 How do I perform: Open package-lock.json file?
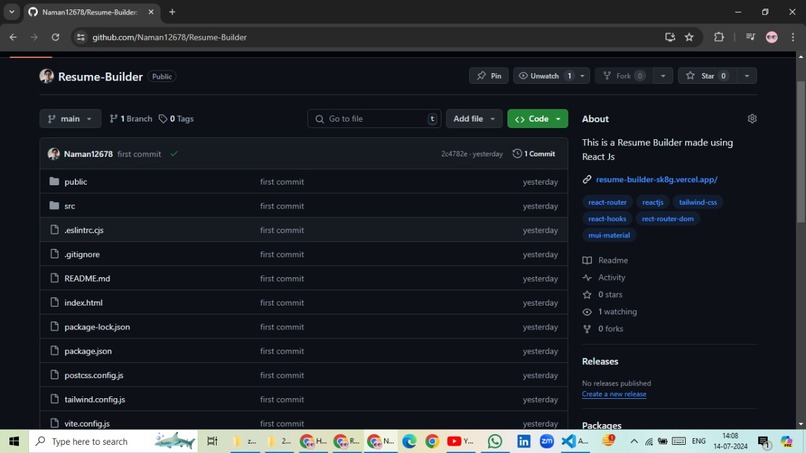click(x=97, y=327)
